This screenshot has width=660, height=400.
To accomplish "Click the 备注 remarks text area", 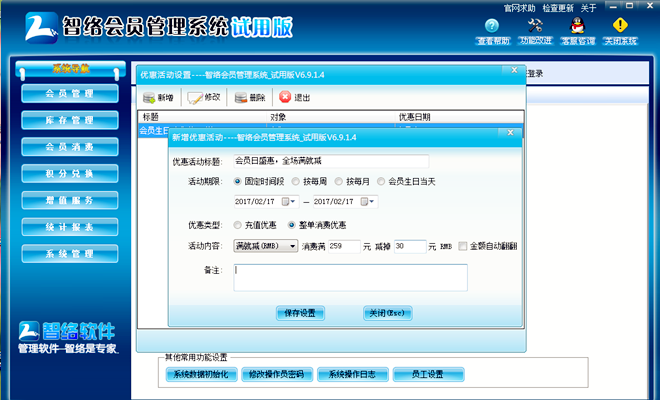I will 351,277.
